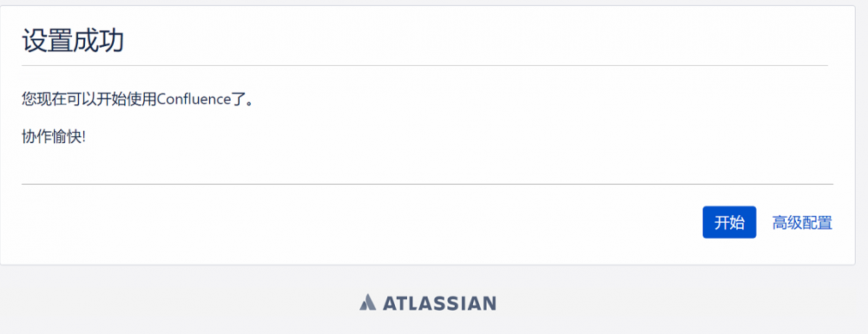Screen dimensions: 868x334
Task: Click the 始 character on blue button
Action: [737, 223]
